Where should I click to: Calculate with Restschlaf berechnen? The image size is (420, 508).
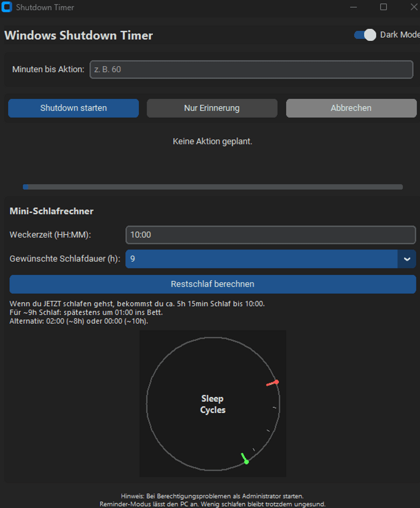212,284
